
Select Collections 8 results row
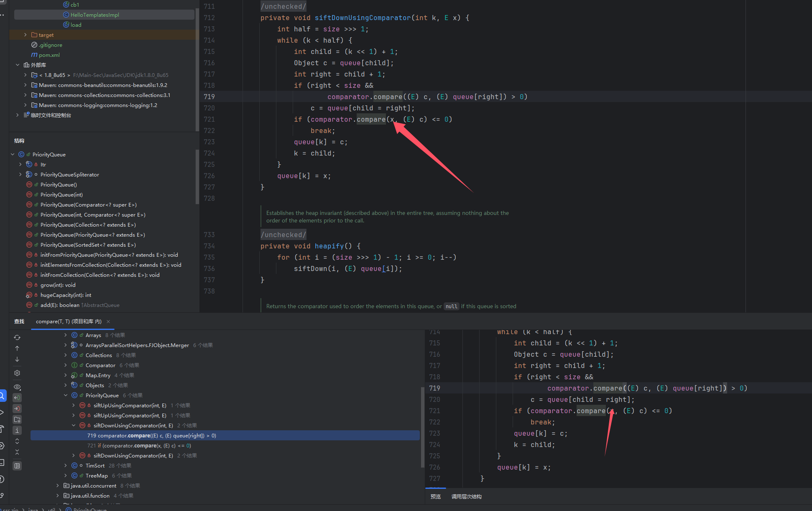coord(110,355)
